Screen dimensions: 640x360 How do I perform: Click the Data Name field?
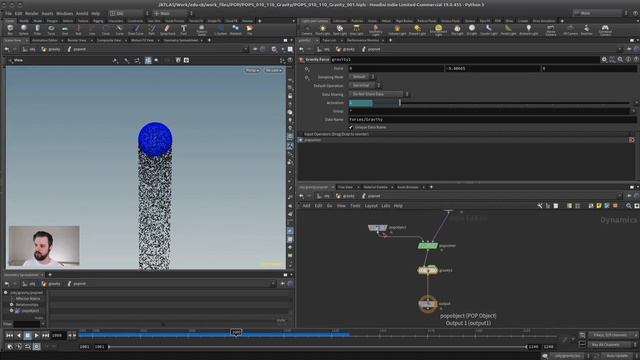click(492, 120)
